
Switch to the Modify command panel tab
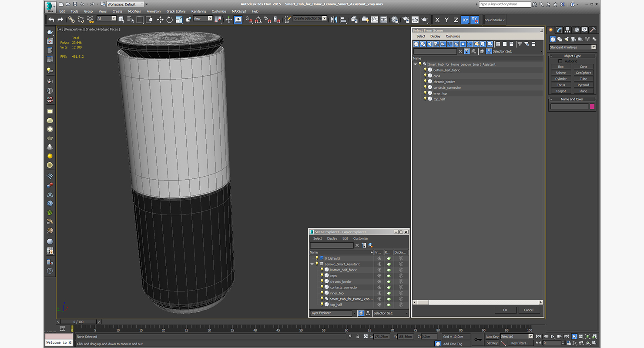click(559, 30)
